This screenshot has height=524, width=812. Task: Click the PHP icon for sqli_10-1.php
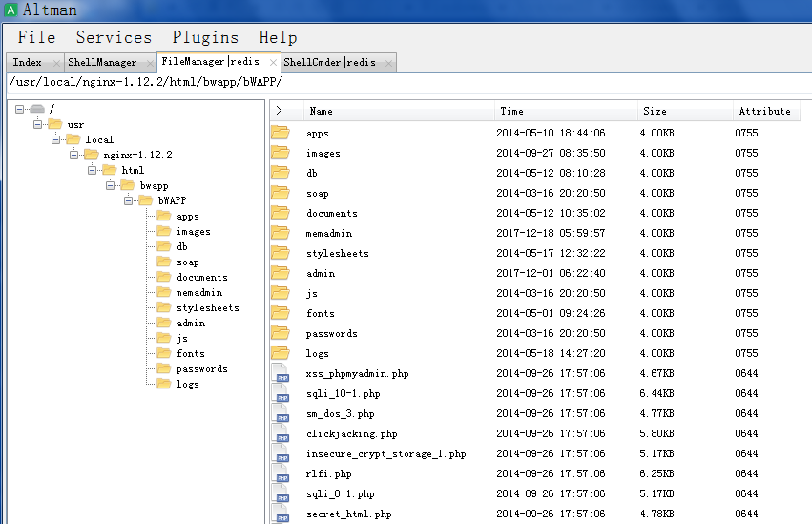click(280, 393)
